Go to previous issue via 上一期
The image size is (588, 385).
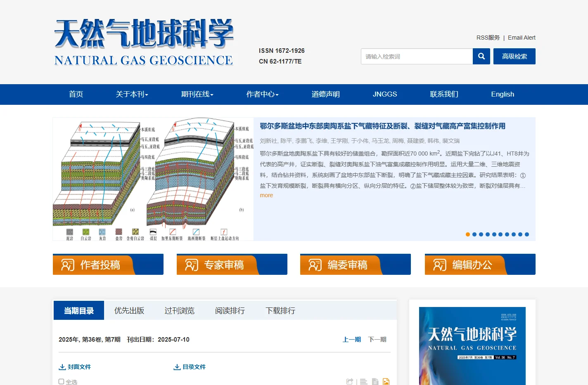[352, 339]
